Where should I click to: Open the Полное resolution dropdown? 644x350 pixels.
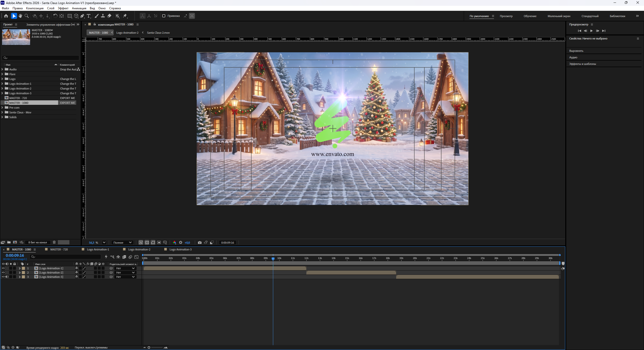122,242
